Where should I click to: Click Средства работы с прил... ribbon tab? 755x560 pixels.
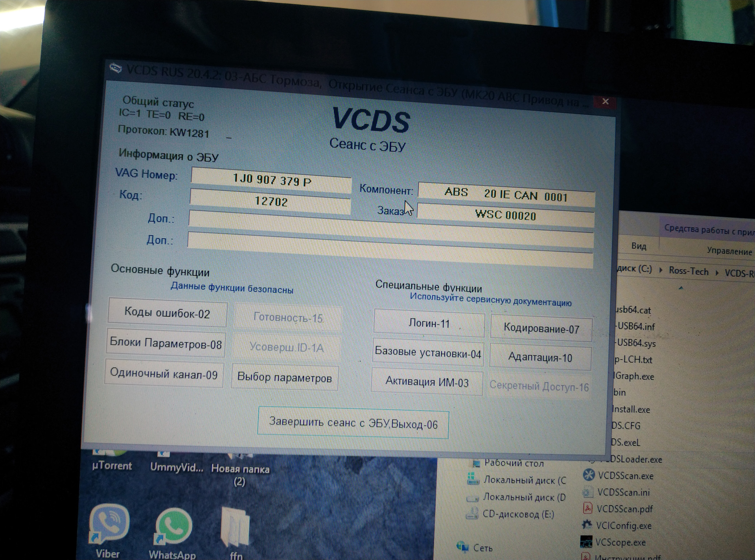click(709, 230)
